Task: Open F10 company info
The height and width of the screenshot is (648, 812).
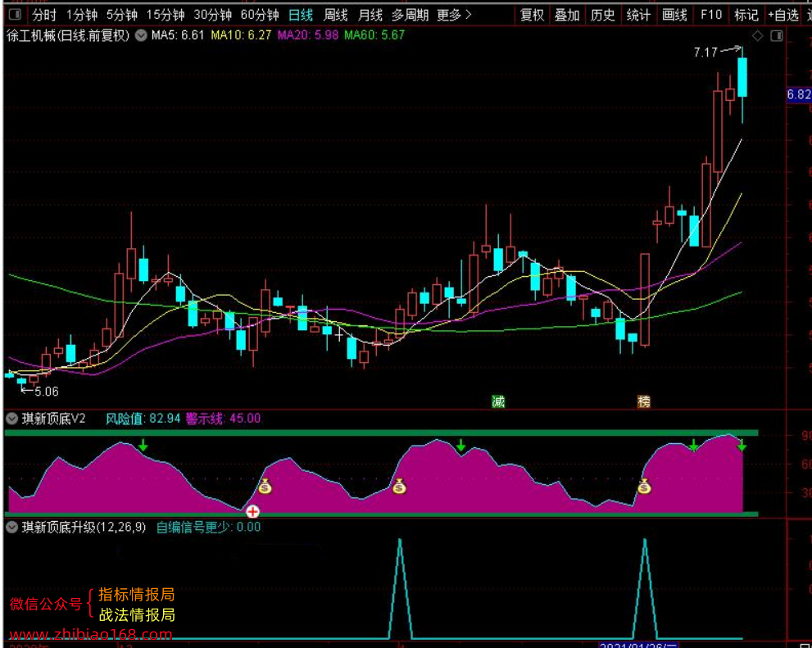Action: coord(711,15)
